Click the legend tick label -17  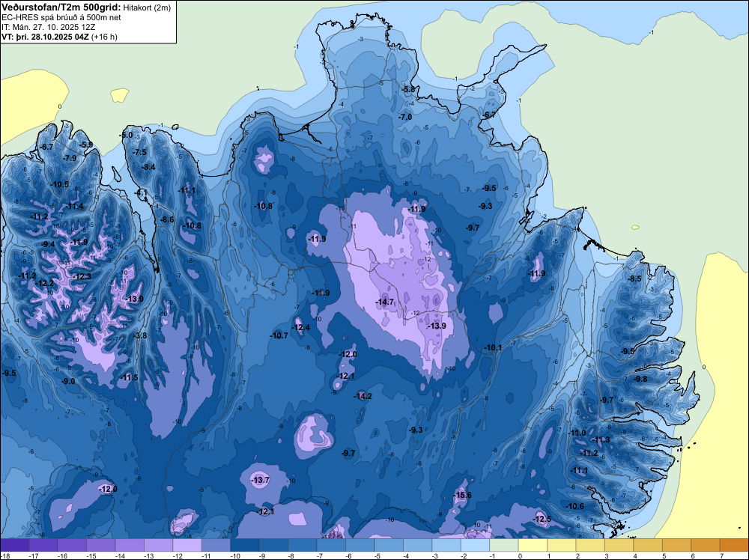(33, 556)
